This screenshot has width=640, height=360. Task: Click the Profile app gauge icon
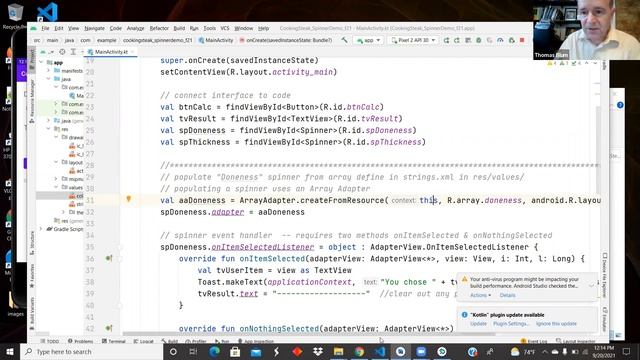pyautogui.click(x=500, y=40)
